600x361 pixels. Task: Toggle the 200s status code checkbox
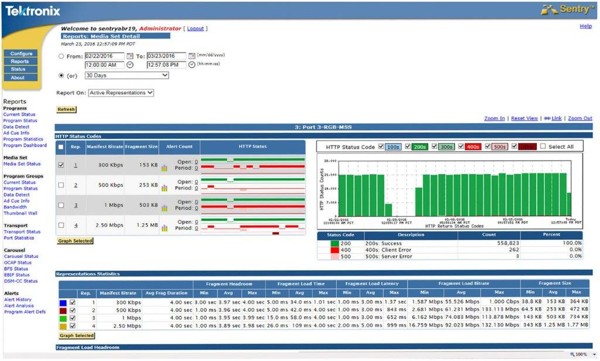click(408, 146)
